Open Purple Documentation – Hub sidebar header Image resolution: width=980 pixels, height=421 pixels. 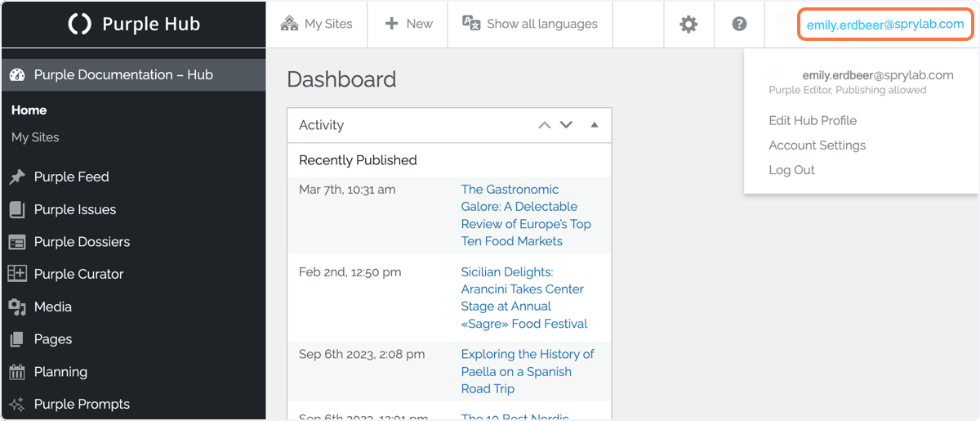133,74
